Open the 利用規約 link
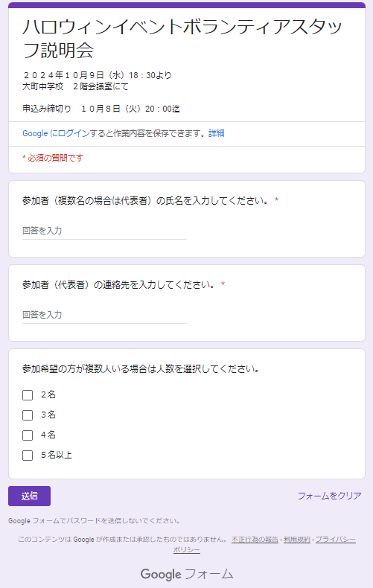The height and width of the screenshot is (588, 373). [x=297, y=540]
